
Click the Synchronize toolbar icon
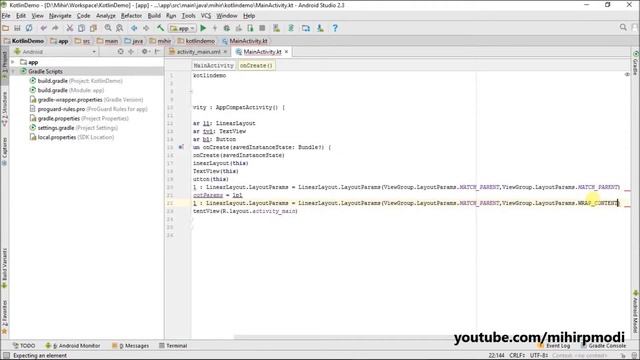[29, 28]
